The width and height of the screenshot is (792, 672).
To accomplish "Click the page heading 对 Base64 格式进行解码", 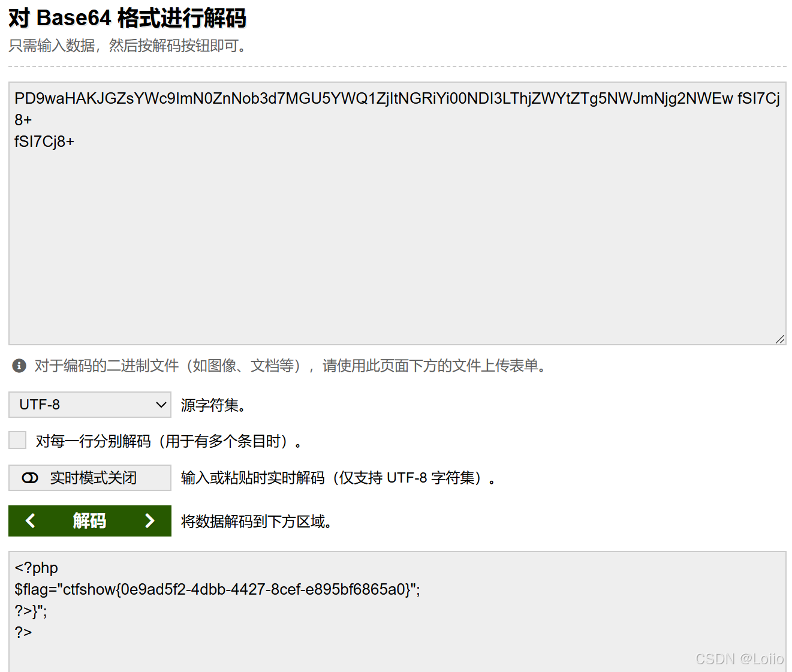I will [127, 18].
